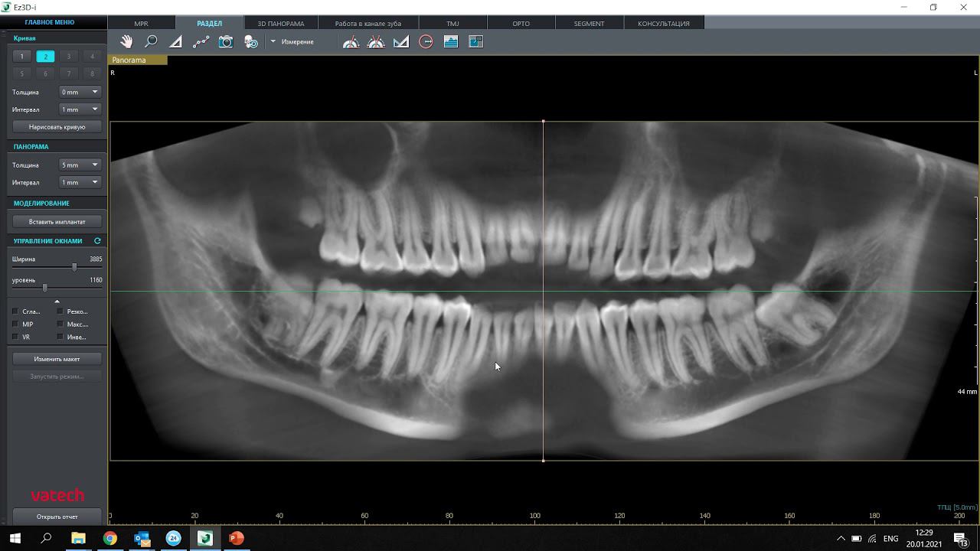Image resolution: width=980 pixels, height=551 pixels.
Task: Open the КОНСУЛЬТАЦИЯ tab
Action: point(664,23)
